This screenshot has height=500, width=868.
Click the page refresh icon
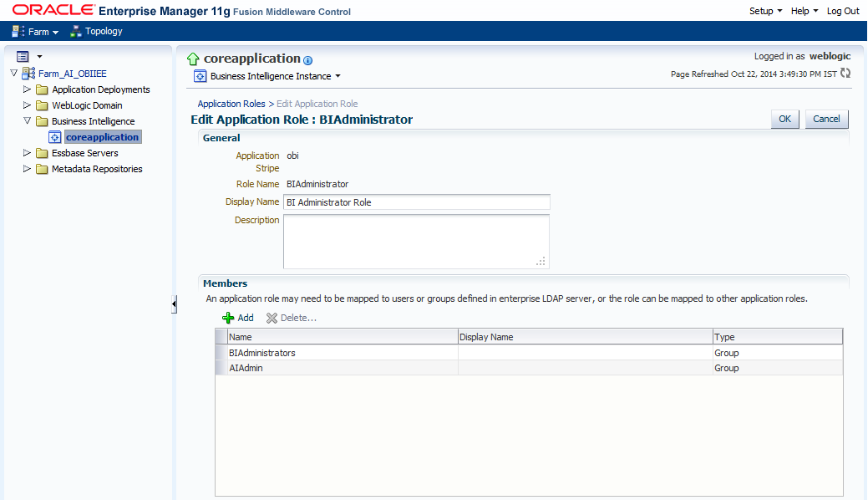tap(845, 74)
